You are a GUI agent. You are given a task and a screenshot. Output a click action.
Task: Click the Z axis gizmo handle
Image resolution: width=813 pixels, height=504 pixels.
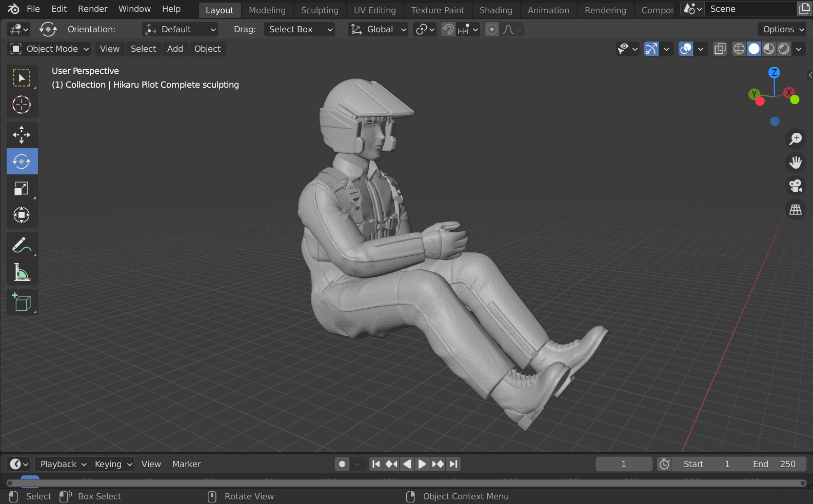point(774,72)
